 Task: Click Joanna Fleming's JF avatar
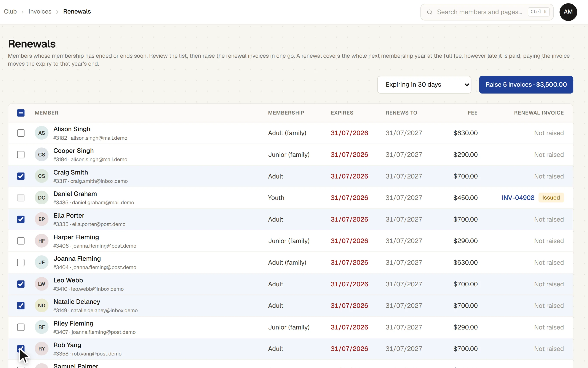[x=42, y=262]
